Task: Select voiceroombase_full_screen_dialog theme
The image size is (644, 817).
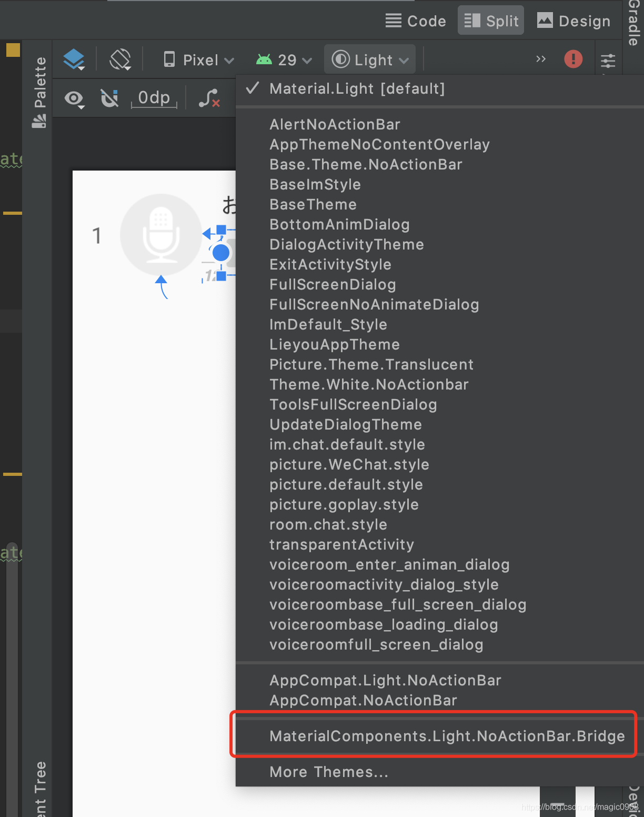Action: [440, 604]
